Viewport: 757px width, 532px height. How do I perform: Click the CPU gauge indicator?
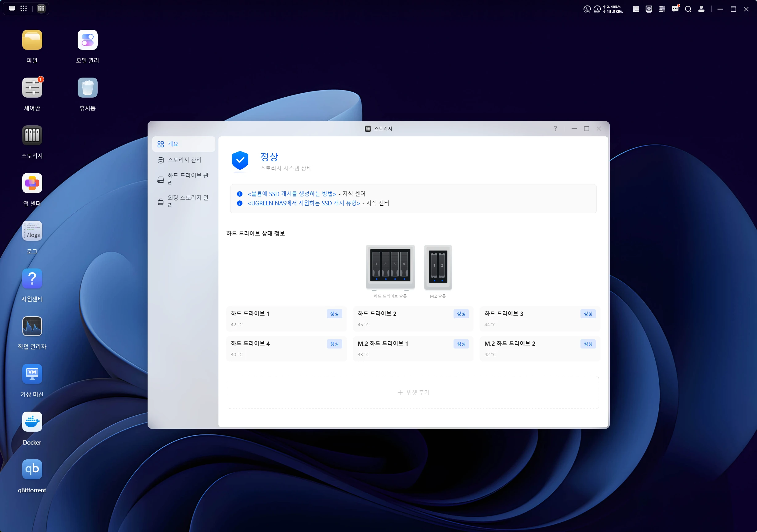(x=587, y=9)
